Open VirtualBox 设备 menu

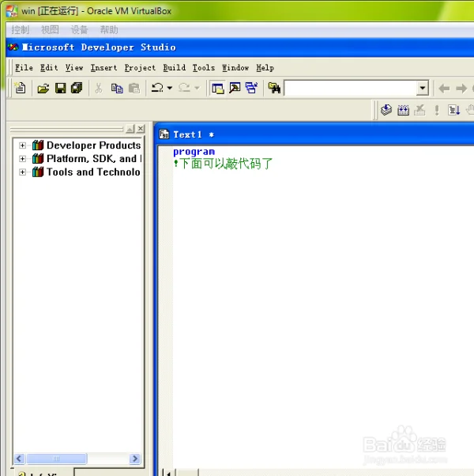pos(80,30)
